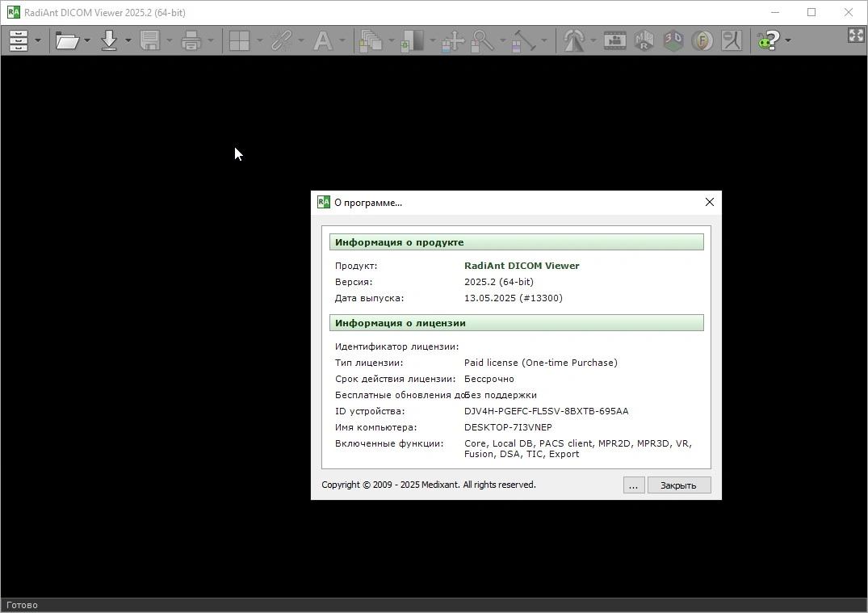Screen dimensions: 868x613
Task: Click the RadiAnt DICOM Viewer product name
Action: (522, 266)
